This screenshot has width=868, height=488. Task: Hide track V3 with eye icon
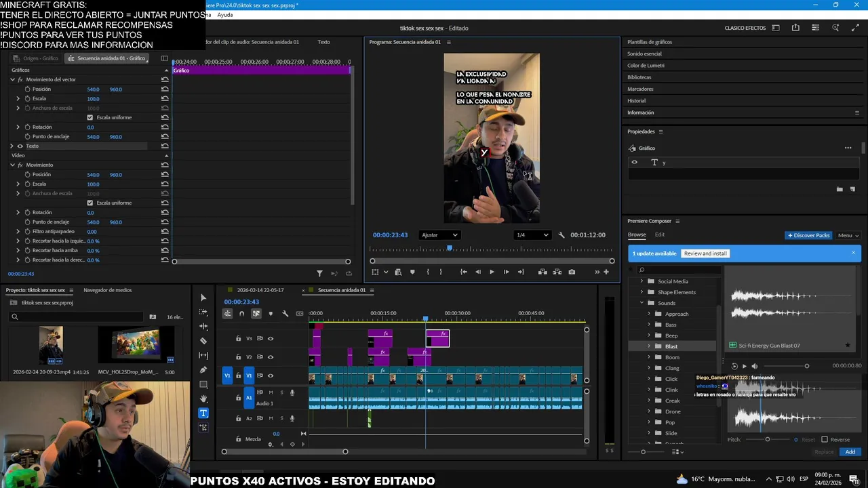[x=270, y=338]
